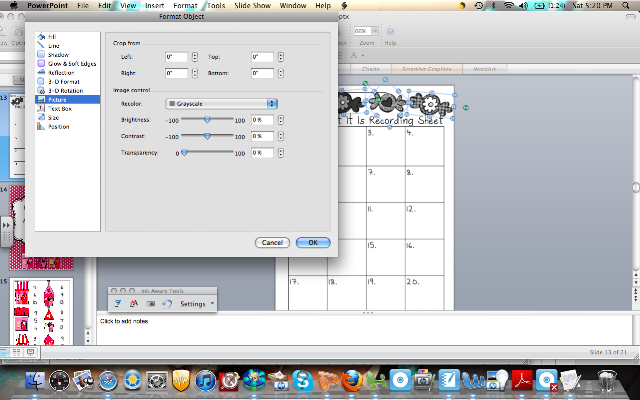Image resolution: width=640 pixels, height=400 pixels.
Task: Open the Edit menu
Action: coord(104,6)
